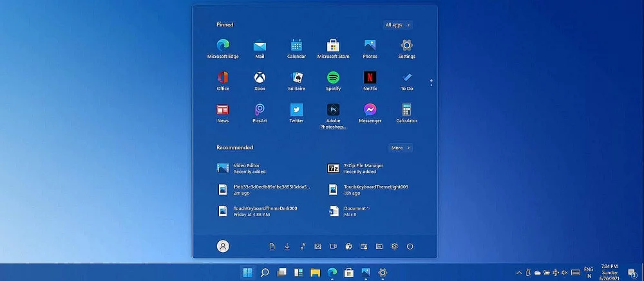The height and width of the screenshot is (281, 644).
Task: Open the Settings gear in Start footer
Action: click(395, 246)
